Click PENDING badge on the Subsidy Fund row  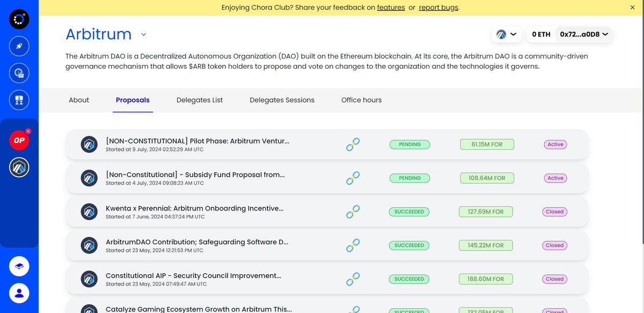pyautogui.click(x=409, y=178)
